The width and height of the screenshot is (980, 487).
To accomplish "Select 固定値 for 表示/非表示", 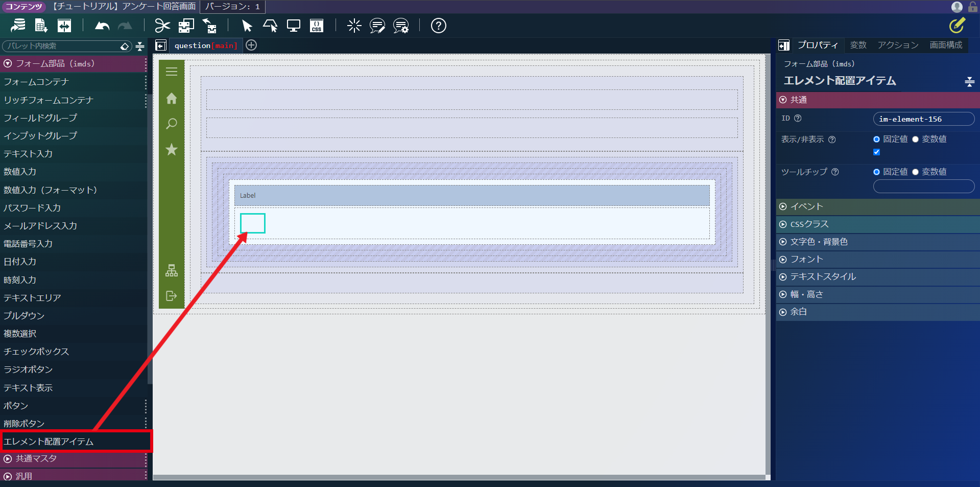I will click(x=876, y=139).
